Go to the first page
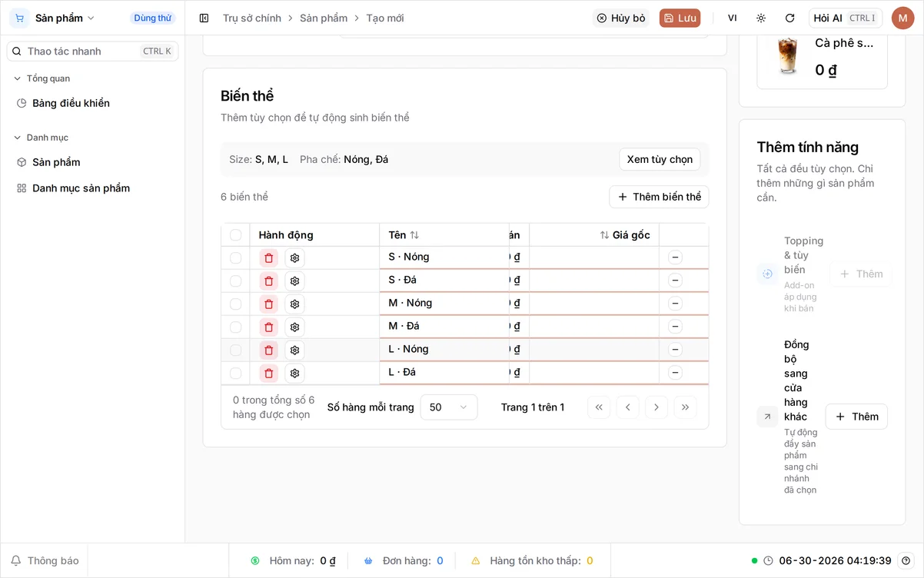Image resolution: width=924 pixels, height=578 pixels. (599, 407)
